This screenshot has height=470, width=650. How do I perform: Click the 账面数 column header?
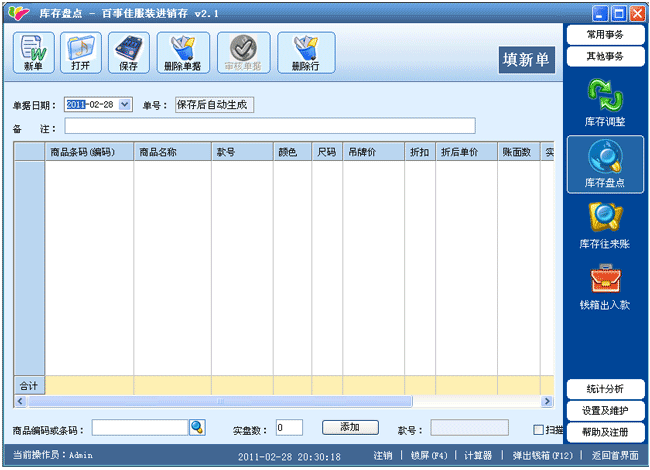[x=519, y=152]
